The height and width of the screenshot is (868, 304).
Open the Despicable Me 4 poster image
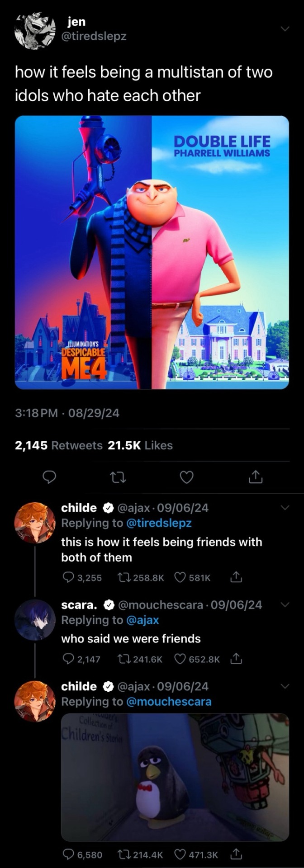pos(152,252)
